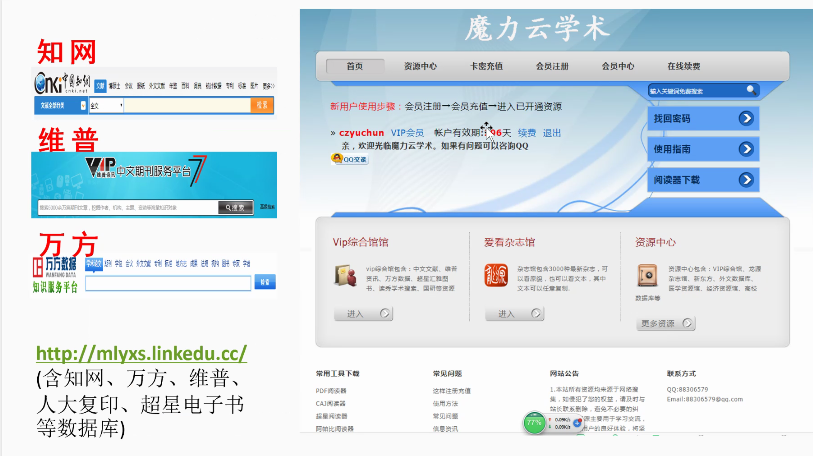Click the 超星阅读器 download link
The width and height of the screenshot is (813, 456).
[x=331, y=416]
